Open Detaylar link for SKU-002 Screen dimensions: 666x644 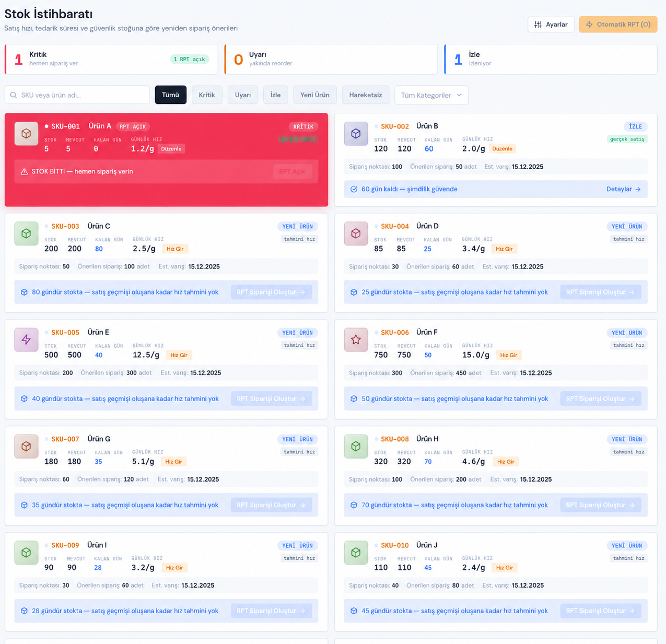(x=623, y=189)
